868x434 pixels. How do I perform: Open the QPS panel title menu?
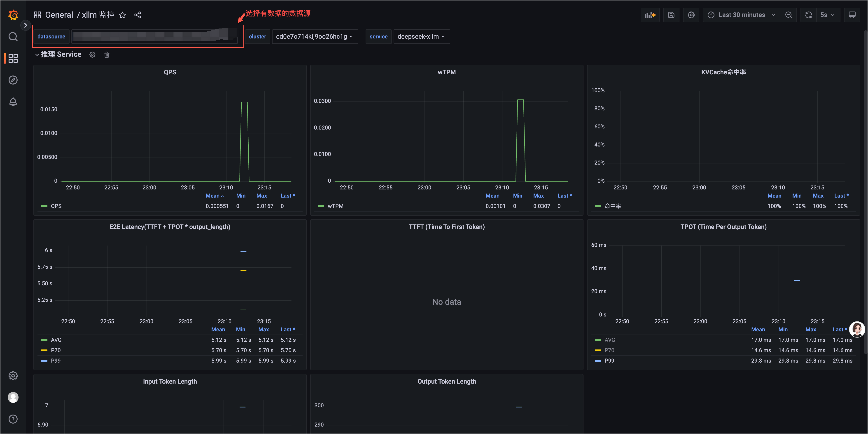pos(170,72)
